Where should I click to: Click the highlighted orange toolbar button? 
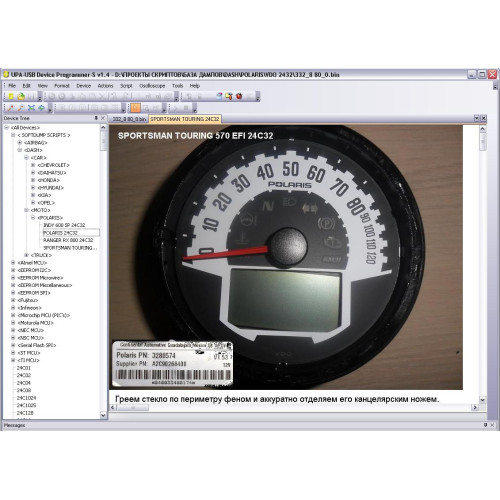click(135, 108)
